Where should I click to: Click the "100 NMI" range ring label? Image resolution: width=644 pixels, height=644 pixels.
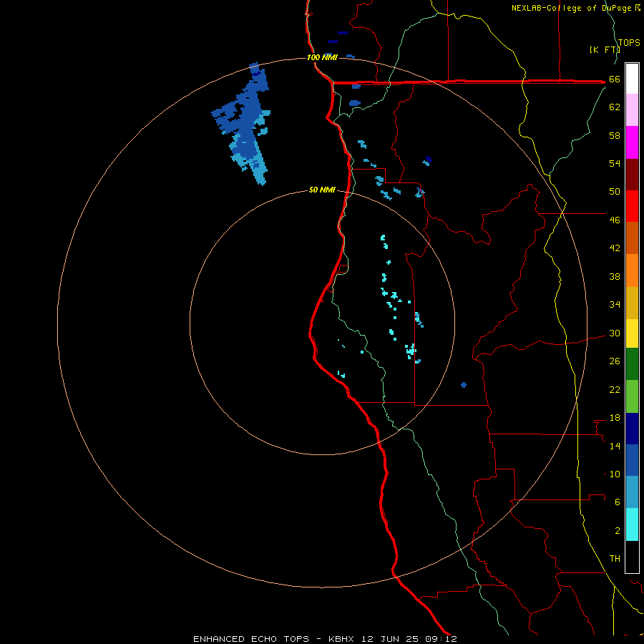pos(322,57)
